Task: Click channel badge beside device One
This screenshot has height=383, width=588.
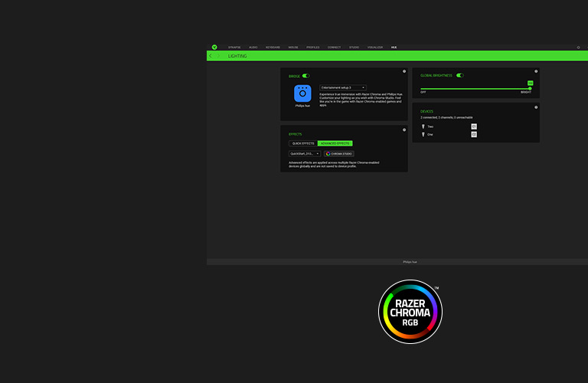Action: tap(474, 134)
